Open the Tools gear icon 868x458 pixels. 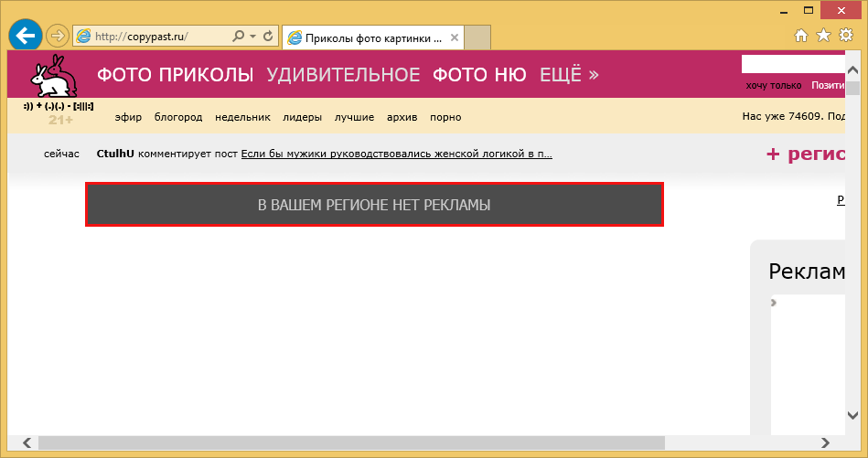point(846,36)
